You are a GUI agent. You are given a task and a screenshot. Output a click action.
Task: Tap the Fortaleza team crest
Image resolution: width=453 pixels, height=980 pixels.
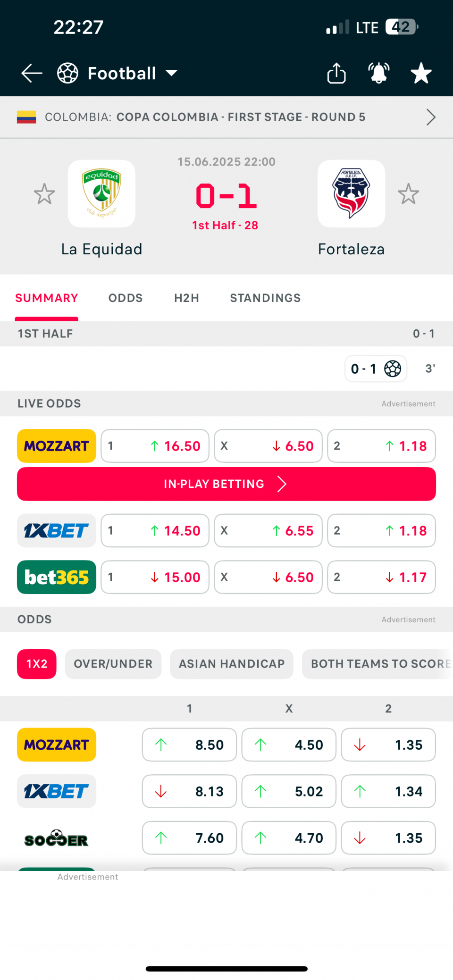[351, 193]
